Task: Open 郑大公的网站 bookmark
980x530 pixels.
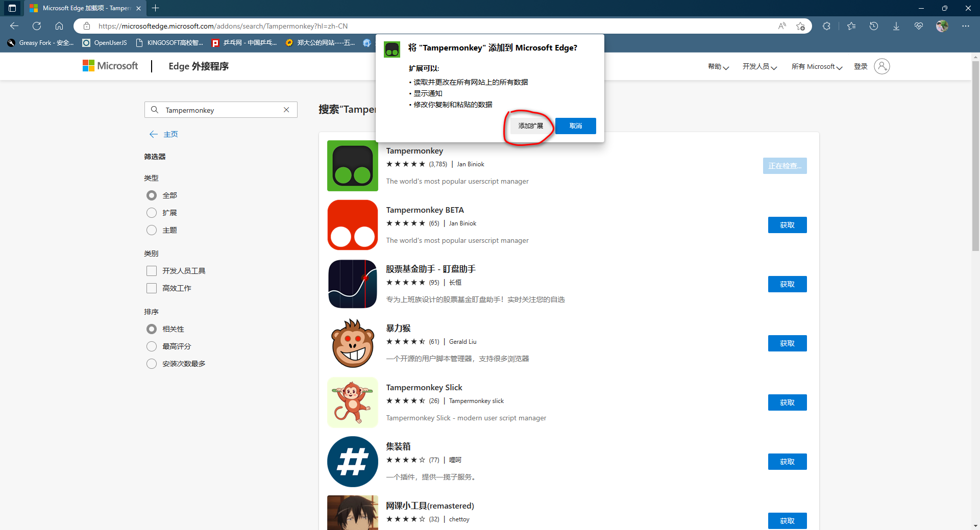Action: coord(321,43)
